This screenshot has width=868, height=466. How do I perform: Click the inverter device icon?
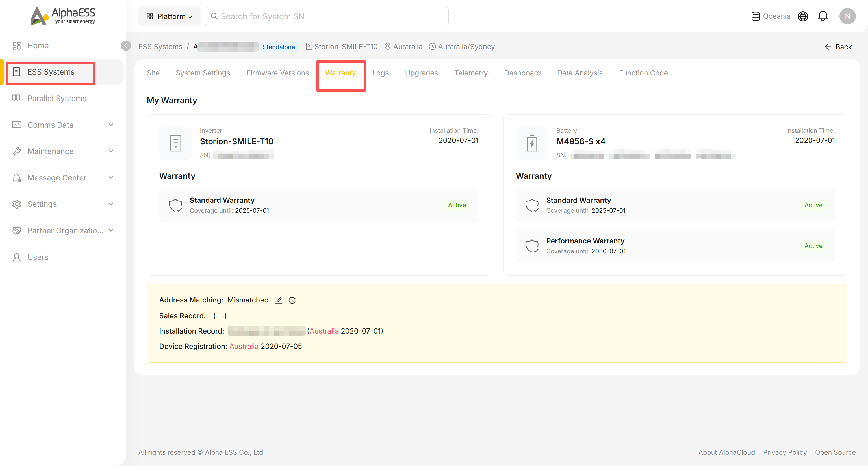coord(175,143)
